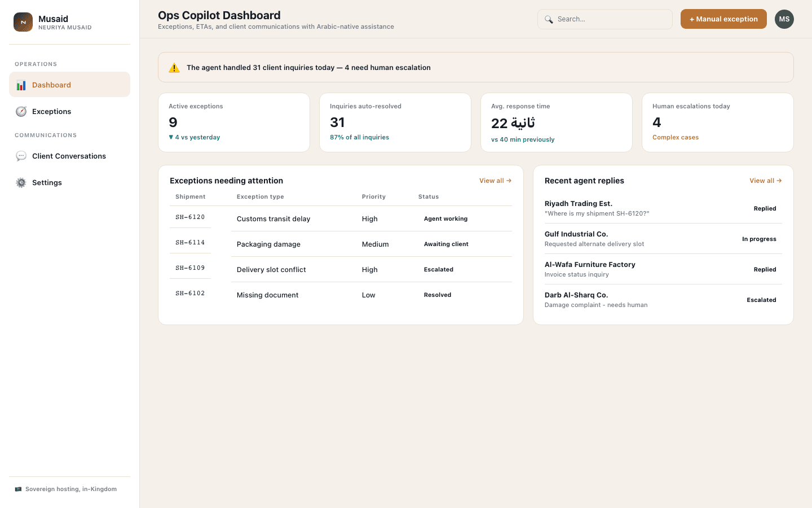Open the MS user avatar
The width and height of the screenshot is (812, 508).
point(784,19)
